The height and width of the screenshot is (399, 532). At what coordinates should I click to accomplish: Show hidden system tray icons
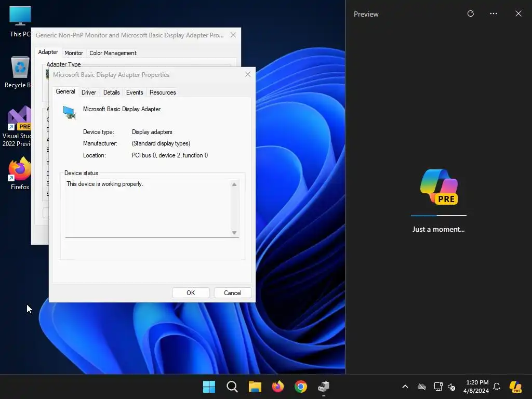click(x=405, y=387)
